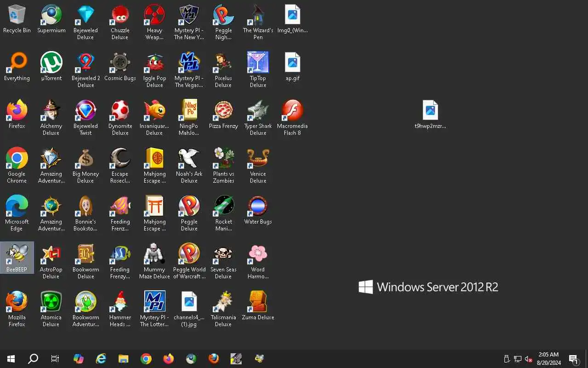The height and width of the screenshot is (368, 588).
Task: Open the Recycle Bin desktop icon
Action: [x=17, y=19]
